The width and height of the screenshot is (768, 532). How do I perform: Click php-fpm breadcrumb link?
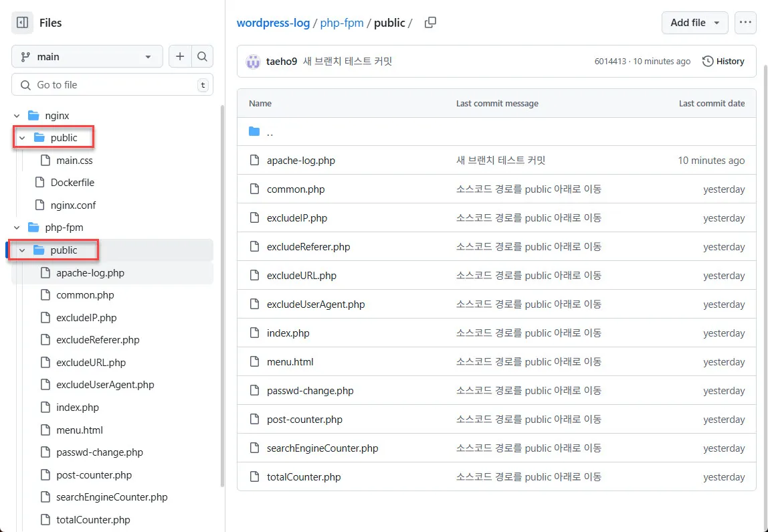pos(342,23)
